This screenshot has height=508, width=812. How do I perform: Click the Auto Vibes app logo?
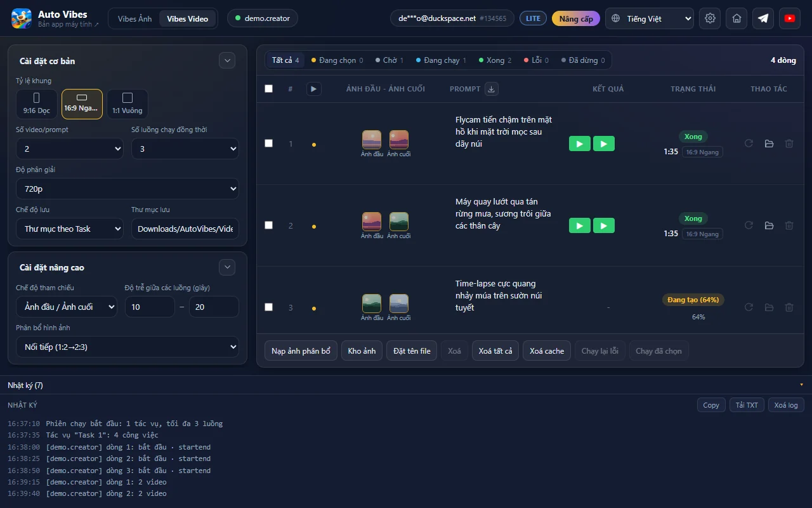point(22,18)
